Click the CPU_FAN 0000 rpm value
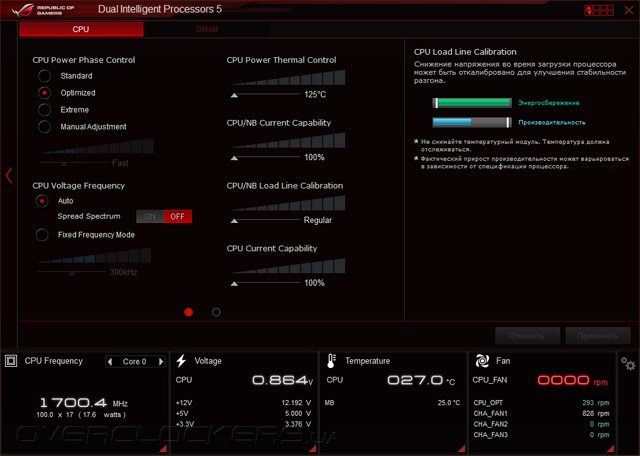This screenshot has width=640, height=456. (573, 380)
